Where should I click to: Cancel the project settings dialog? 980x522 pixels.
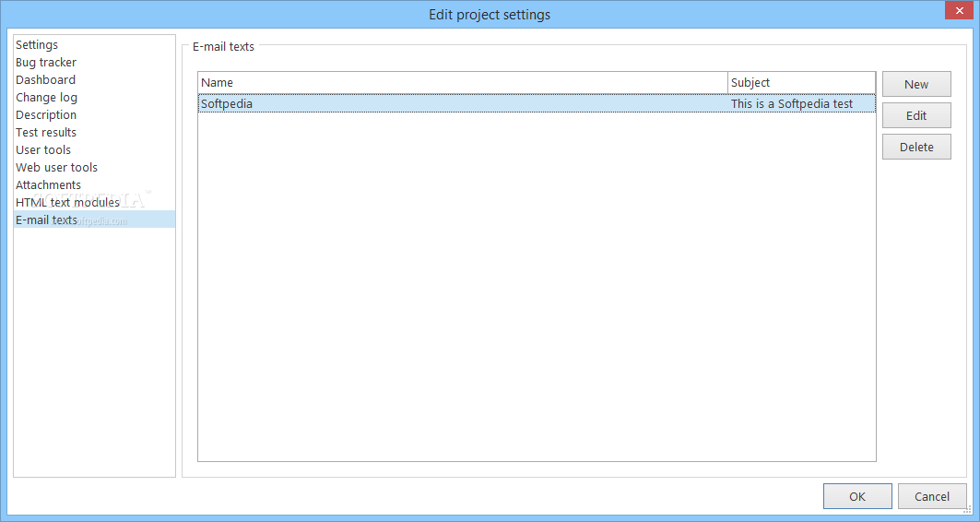932,496
